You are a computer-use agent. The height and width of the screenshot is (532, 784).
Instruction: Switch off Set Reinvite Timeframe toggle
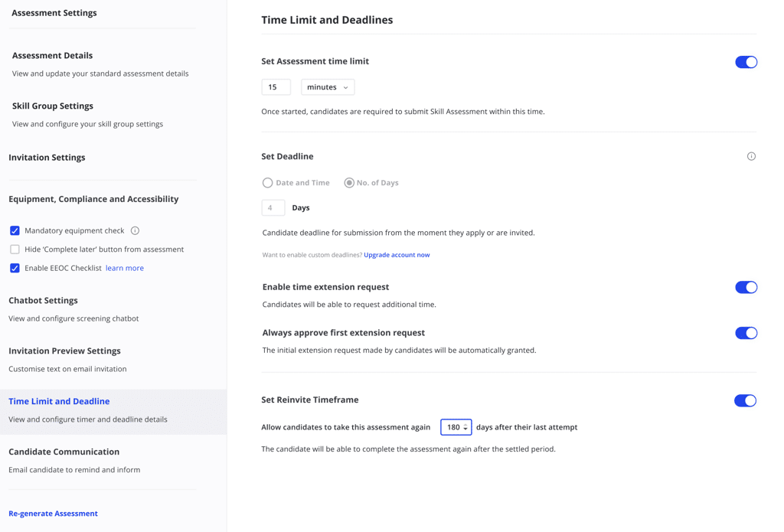pyautogui.click(x=745, y=400)
